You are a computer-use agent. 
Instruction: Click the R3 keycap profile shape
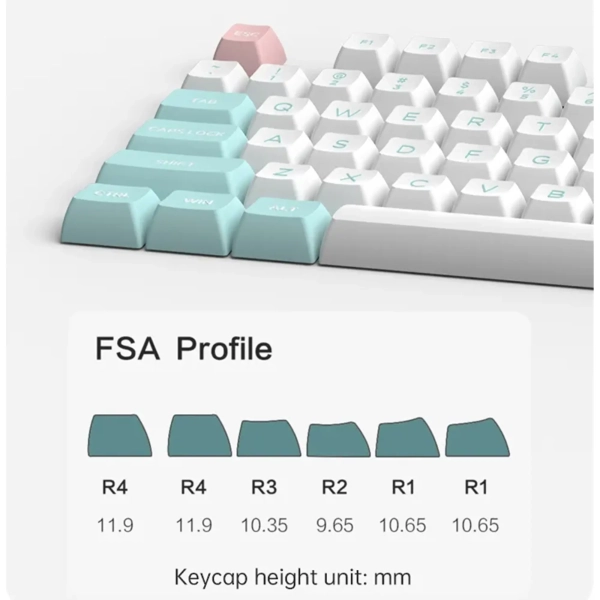pos(269,438)
